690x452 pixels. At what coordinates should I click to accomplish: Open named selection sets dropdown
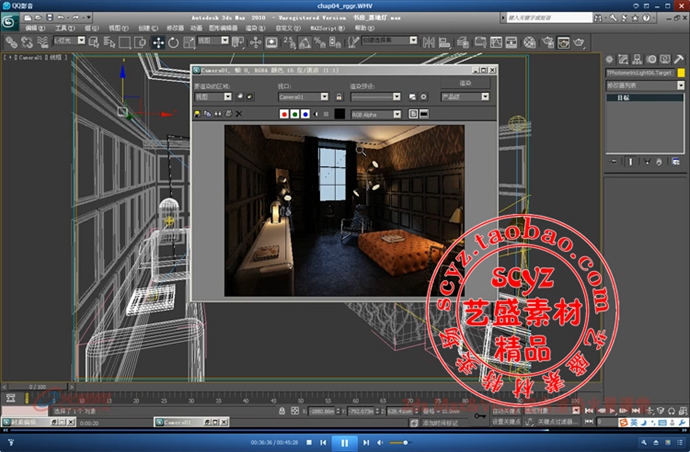[389, 40]
